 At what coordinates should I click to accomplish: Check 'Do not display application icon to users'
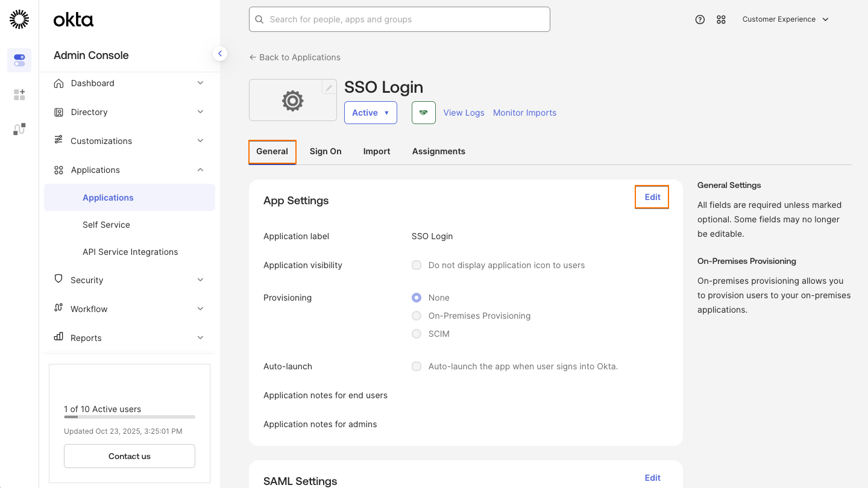click(417, 265)
